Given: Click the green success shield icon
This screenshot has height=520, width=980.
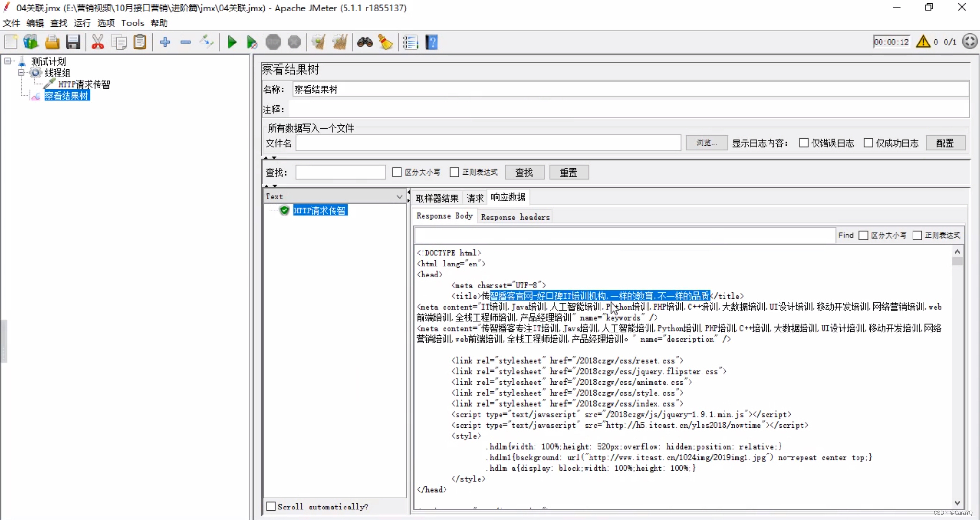Looking at the screenshot, I should pyautogui.click(x=285, y=210).
